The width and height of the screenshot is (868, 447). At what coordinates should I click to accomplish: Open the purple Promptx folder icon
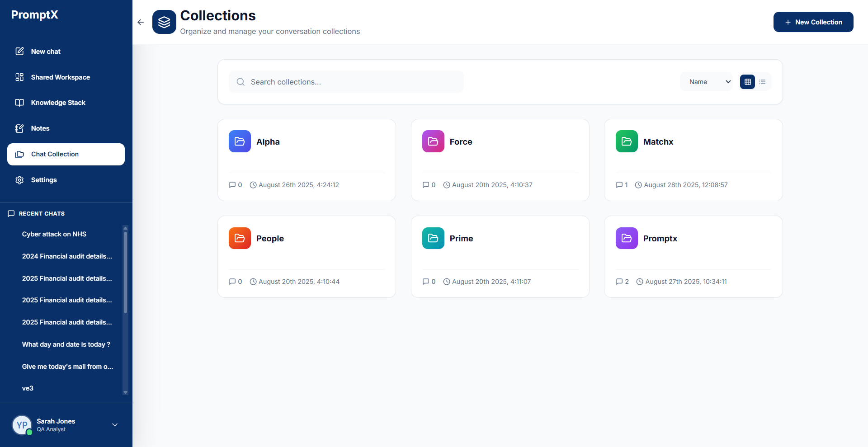[626, 238]
